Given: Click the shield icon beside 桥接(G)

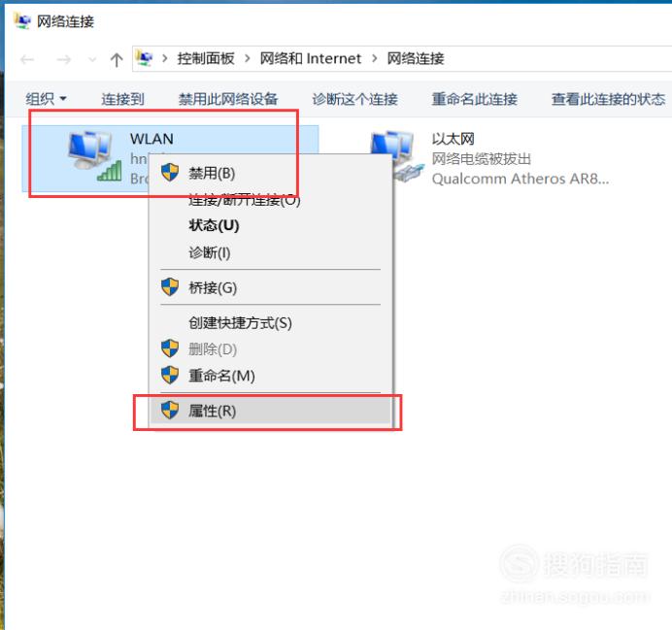Looking at the screenshot, I should point(170,287).
